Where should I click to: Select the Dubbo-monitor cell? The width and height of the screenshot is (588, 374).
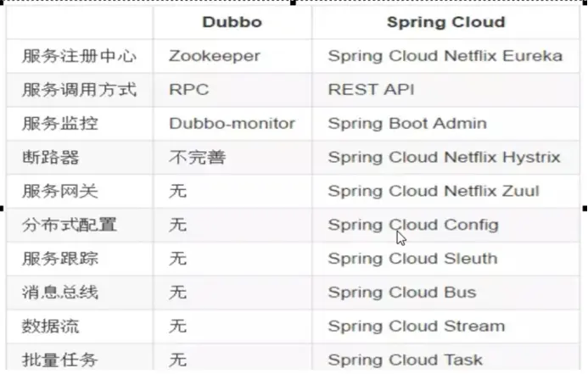click(x=232, y=123)
